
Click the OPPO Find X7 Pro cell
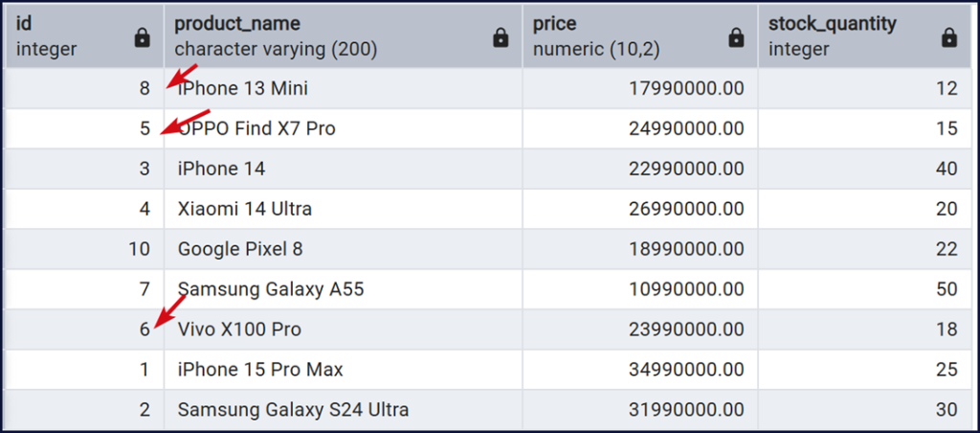256,128
